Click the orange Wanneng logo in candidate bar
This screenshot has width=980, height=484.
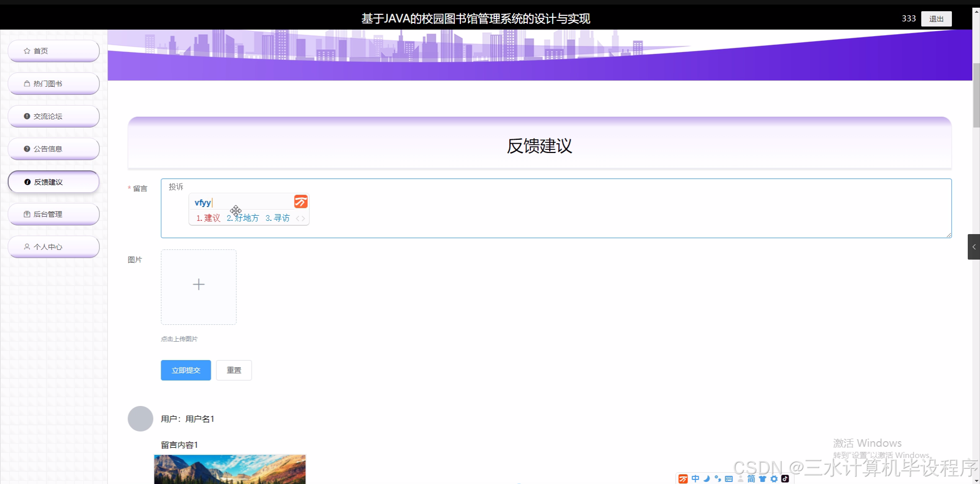pyautogui.click(x=301, y=202)
